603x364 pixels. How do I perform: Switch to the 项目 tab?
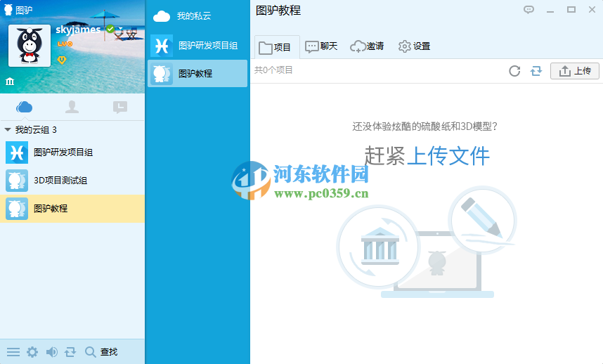click(277, 47)
